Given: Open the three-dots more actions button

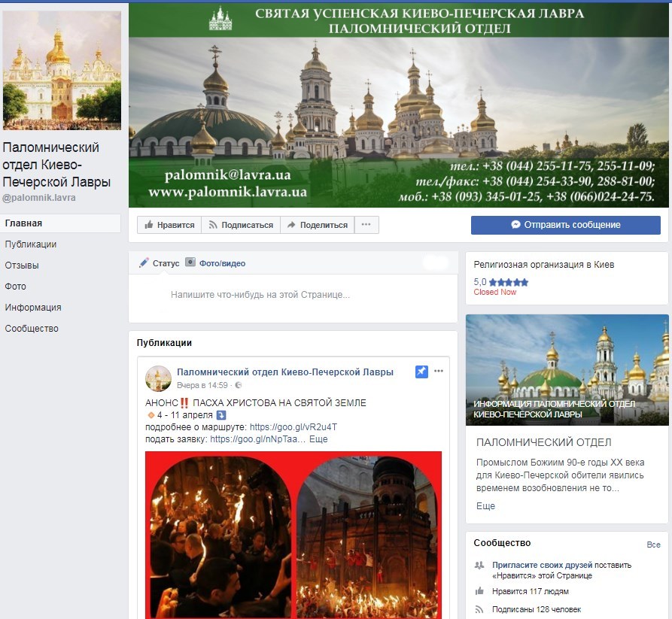Looking at the screenshot, I should 366,224.
